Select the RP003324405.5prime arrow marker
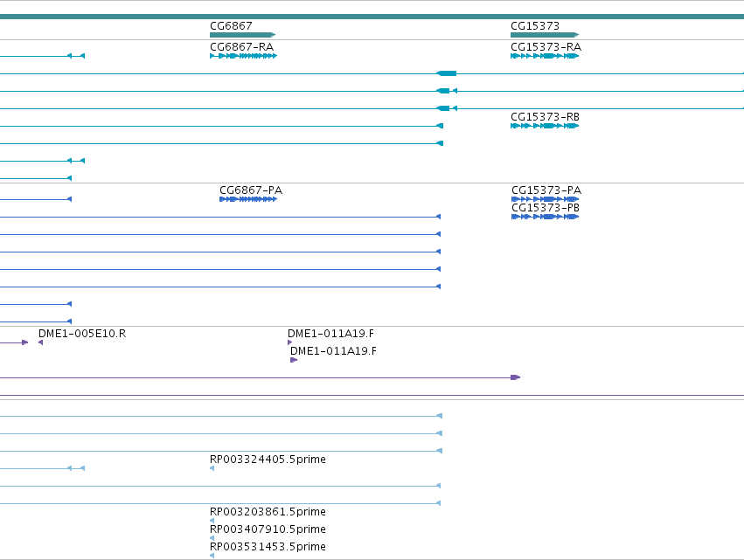Screen dimensions: 744x560 click(x=212, y=468)
